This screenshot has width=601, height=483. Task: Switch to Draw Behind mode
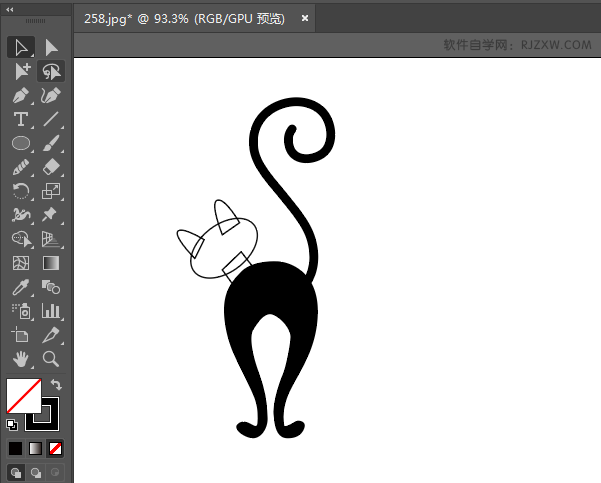pos(36,473)
